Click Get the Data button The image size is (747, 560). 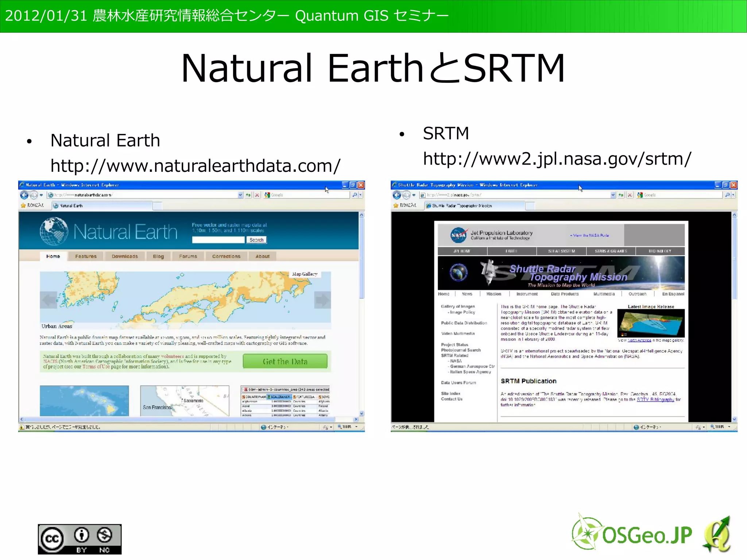[285, 362]
